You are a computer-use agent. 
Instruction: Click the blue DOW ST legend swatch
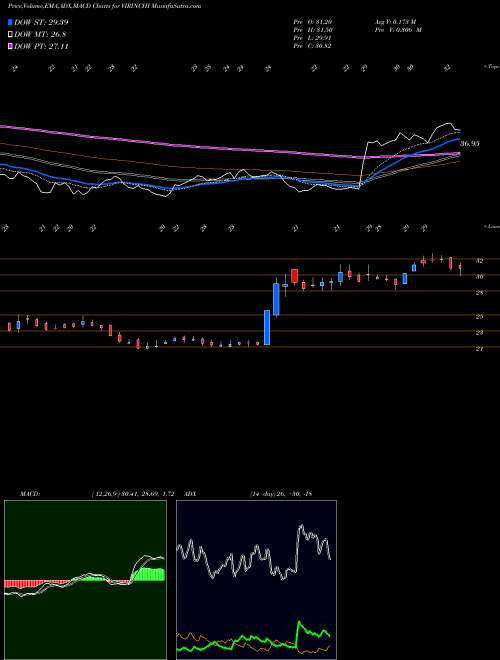tap(11, 22)
